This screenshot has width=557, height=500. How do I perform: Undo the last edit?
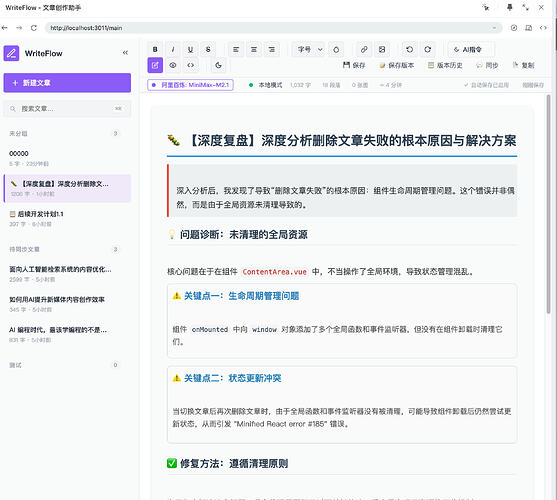click(x=410, y=49)
